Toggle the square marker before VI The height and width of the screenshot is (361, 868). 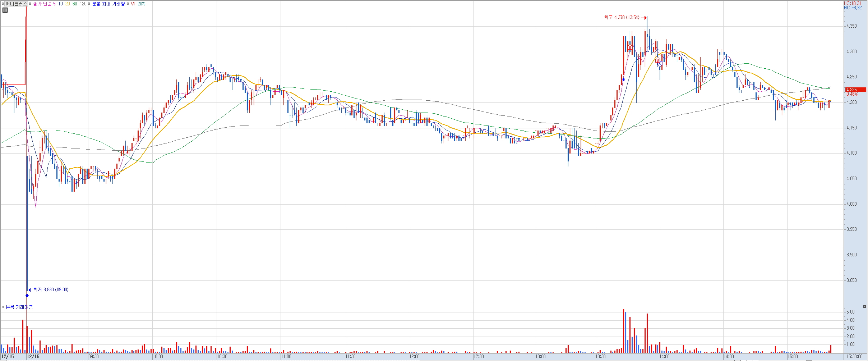click(128, 4)
